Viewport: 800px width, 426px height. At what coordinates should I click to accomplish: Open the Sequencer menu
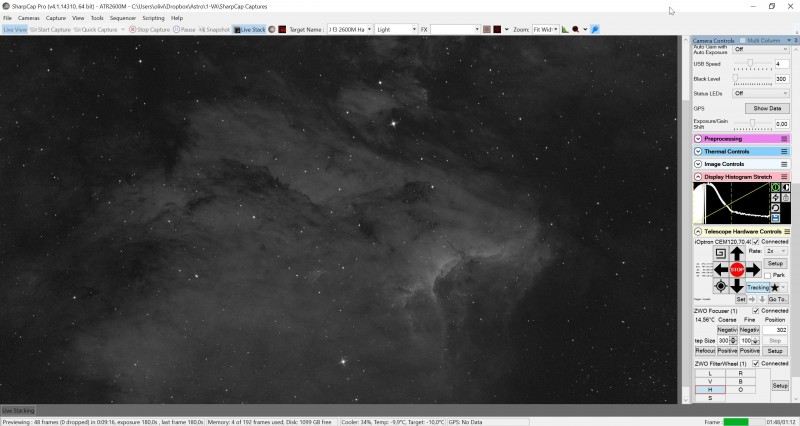[122, 18]
